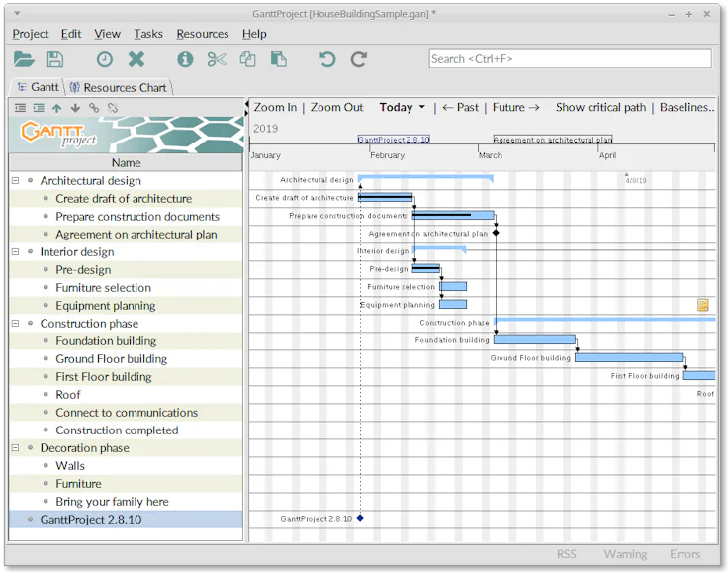
Task: Click GanttProject 2.8.10 milestone diamond in chart
Action: point(360,518)
